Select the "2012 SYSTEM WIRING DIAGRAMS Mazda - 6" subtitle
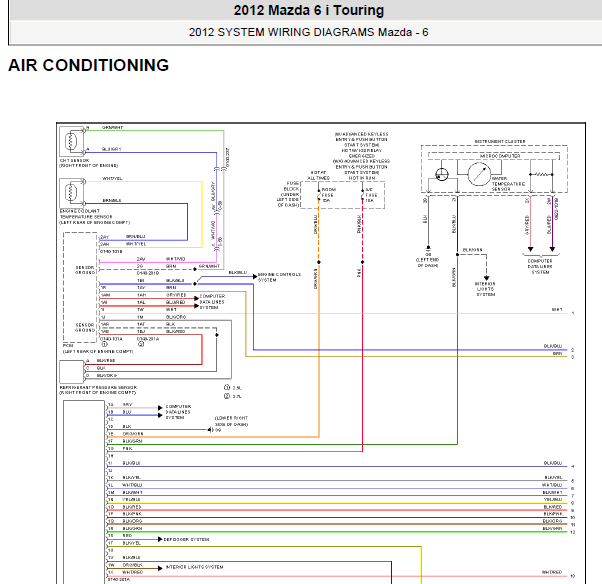The height and width of the screenshot is (584, 602). tap(308, 32)
